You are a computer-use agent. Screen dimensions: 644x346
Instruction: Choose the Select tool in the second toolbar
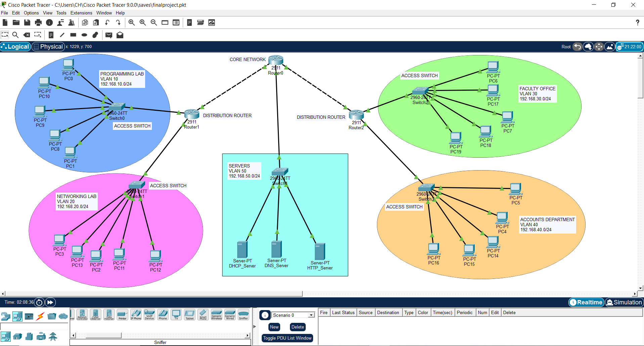pos(5,35)
